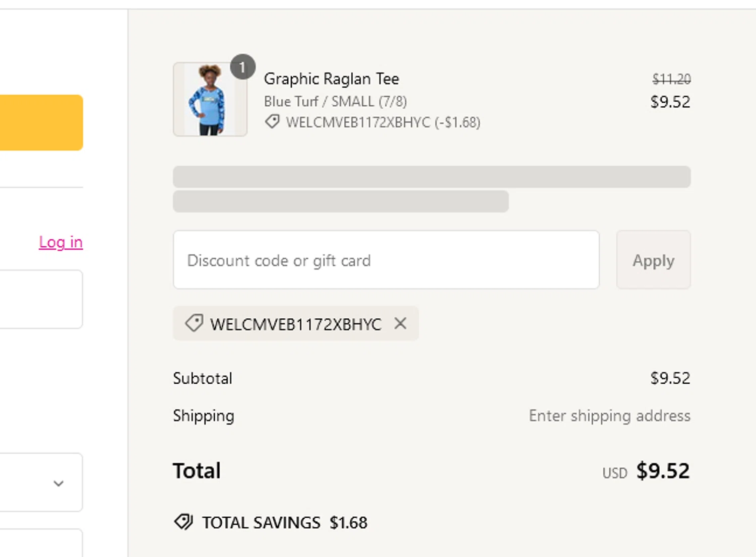Click the USD $9.52 total amount
The image size is (756, 557).
tap(662, 471)
